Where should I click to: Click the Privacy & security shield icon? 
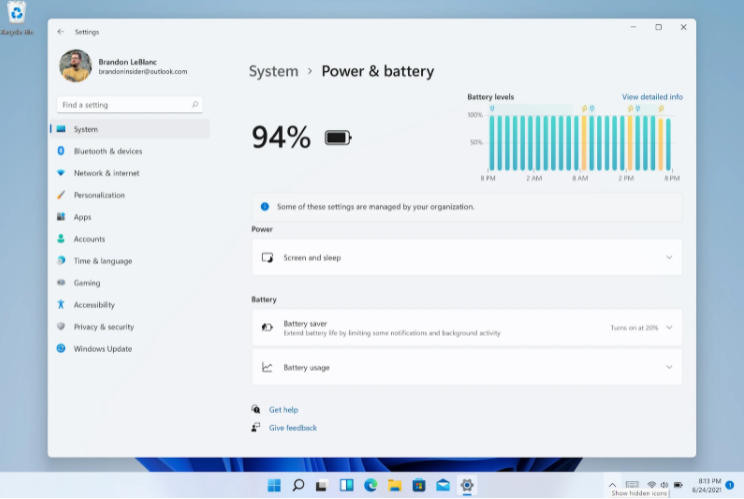pyautogui.click(x=61, y=326)
